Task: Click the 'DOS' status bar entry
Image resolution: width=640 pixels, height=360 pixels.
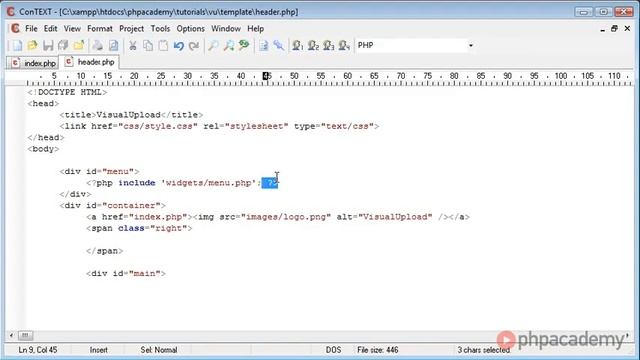Action: pos(333,350)
